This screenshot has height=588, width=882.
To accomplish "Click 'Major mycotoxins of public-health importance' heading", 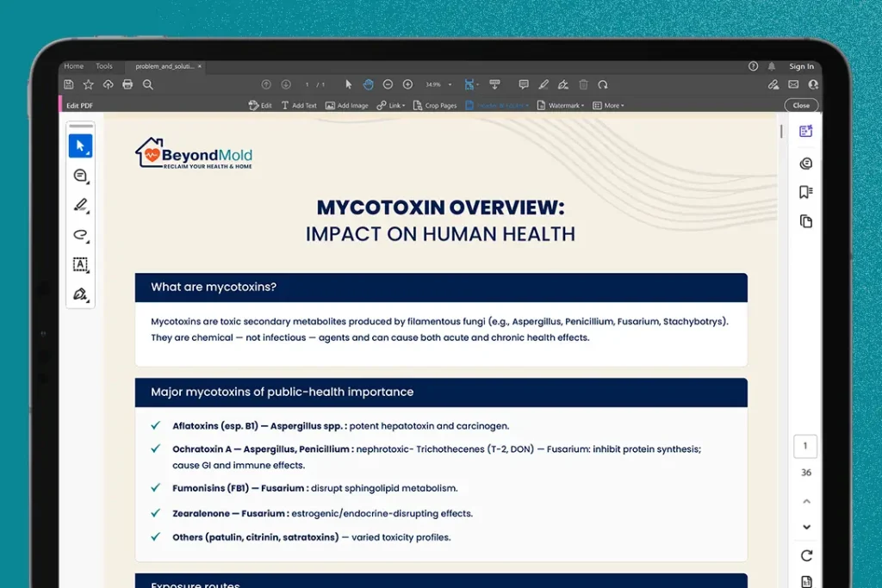I will [x=282, y=392].
